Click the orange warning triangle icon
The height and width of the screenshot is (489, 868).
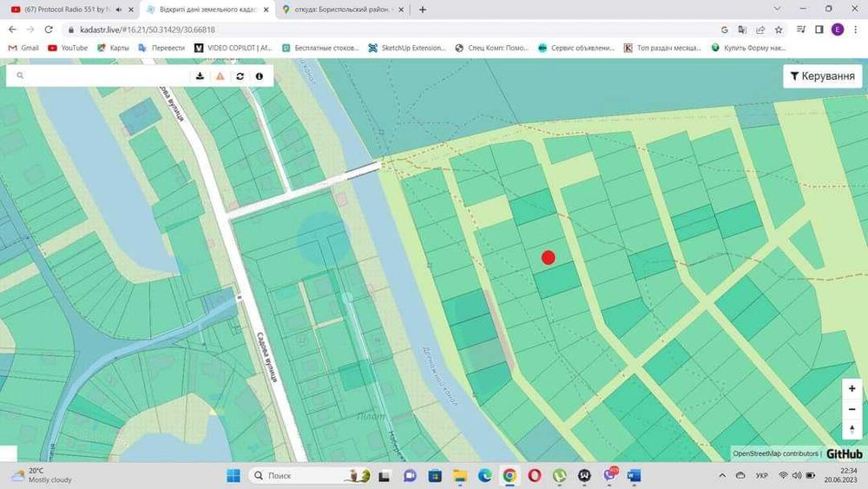pyautogui.click(x=220, y=76)
